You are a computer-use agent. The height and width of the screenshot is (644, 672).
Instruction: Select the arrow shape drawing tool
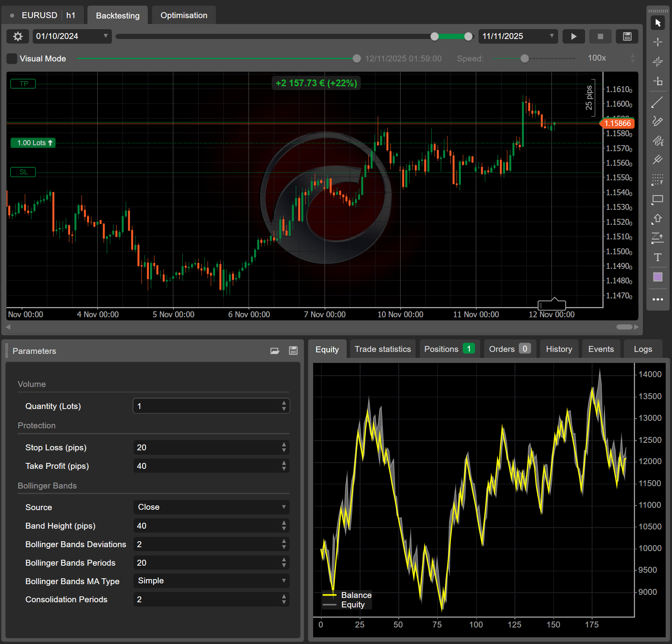(657, 219)
